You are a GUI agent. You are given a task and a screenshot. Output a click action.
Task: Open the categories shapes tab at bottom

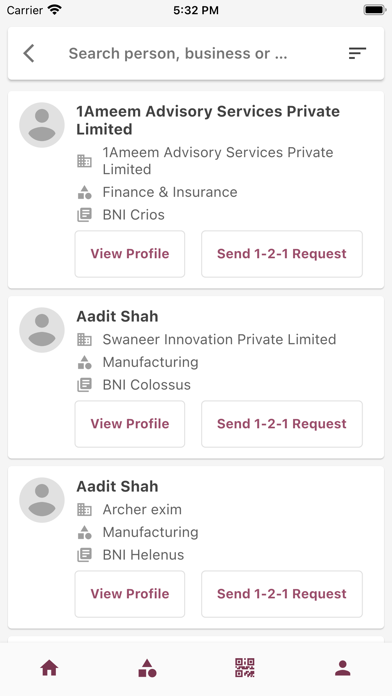click(x=147, y=668)
